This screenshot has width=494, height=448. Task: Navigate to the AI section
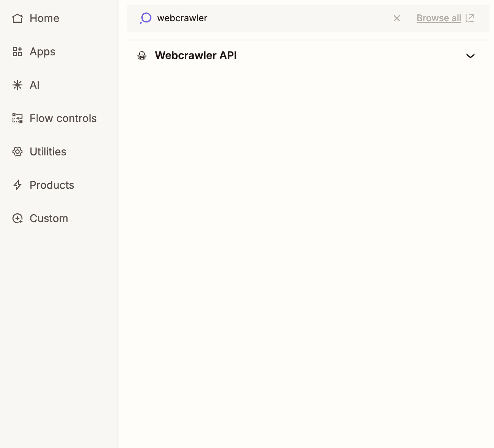[35, 85]
